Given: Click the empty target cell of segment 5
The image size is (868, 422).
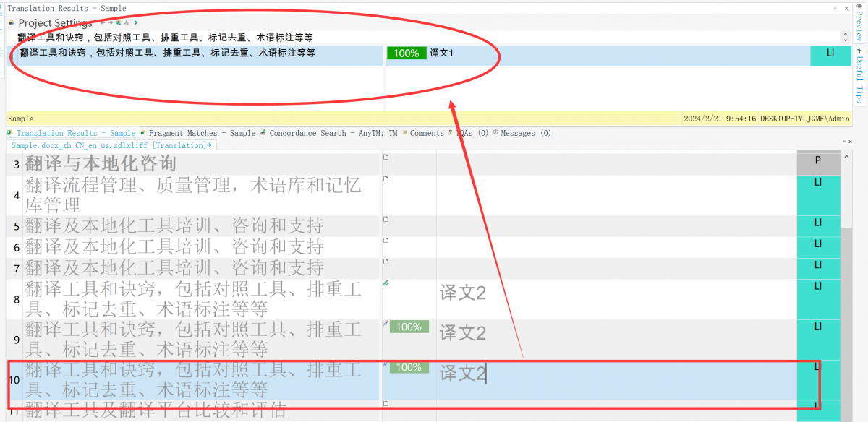Looking at the screenshot, I should click(615, 225).
